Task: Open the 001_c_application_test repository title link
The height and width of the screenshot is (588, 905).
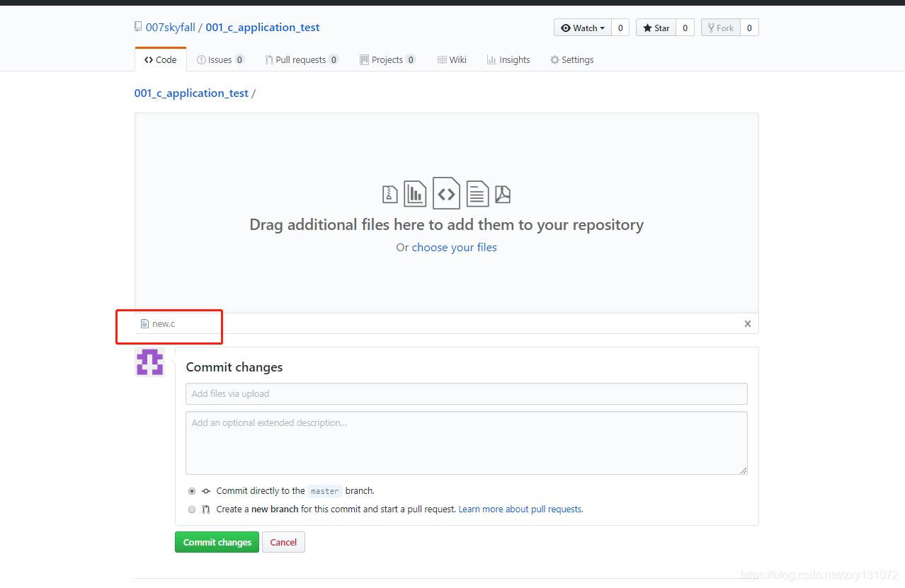Action: [263, 28]
